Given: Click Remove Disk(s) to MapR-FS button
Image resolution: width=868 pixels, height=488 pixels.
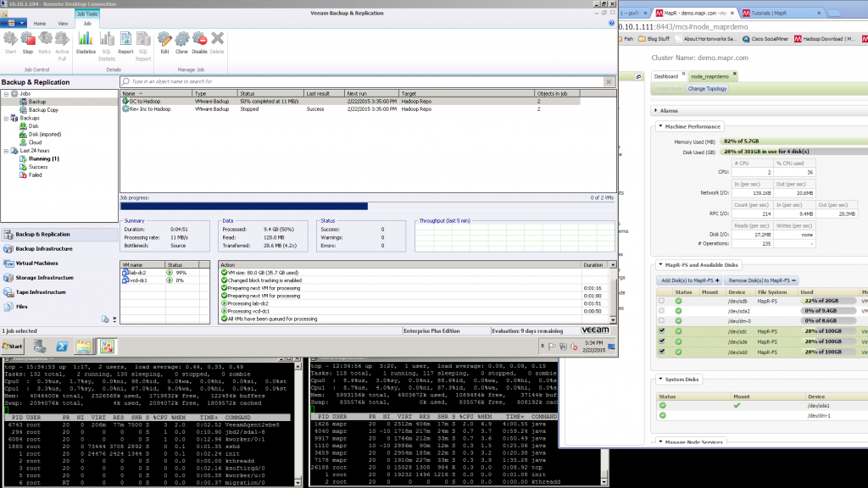Looking at the screenshot, I should [x=762, y=280].
